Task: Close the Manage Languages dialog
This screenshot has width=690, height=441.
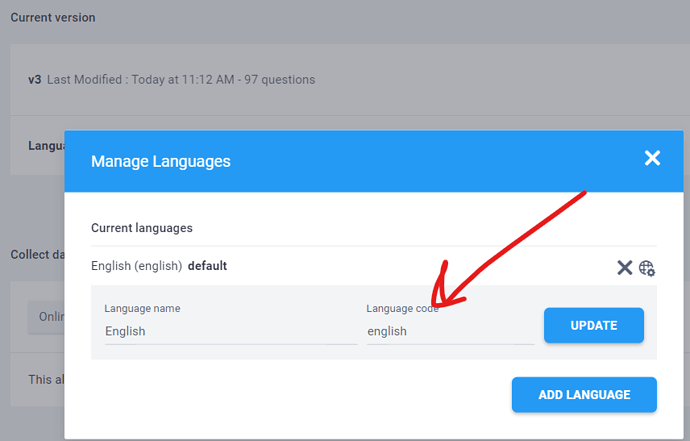Action: coord(652,158)
